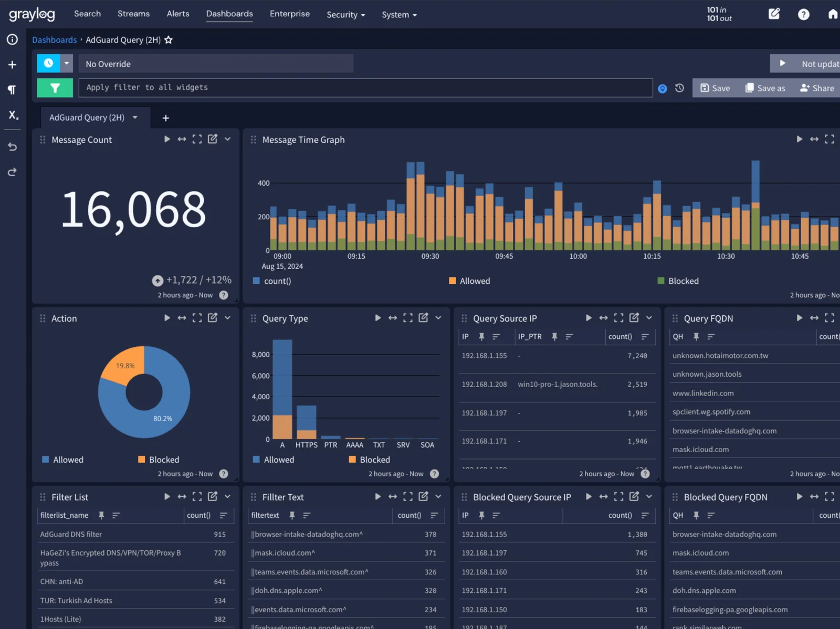Viewport: 840px width, 629px height.
Task: Open the scratchpad edit icon in header
Action: [x=774, y=14]
